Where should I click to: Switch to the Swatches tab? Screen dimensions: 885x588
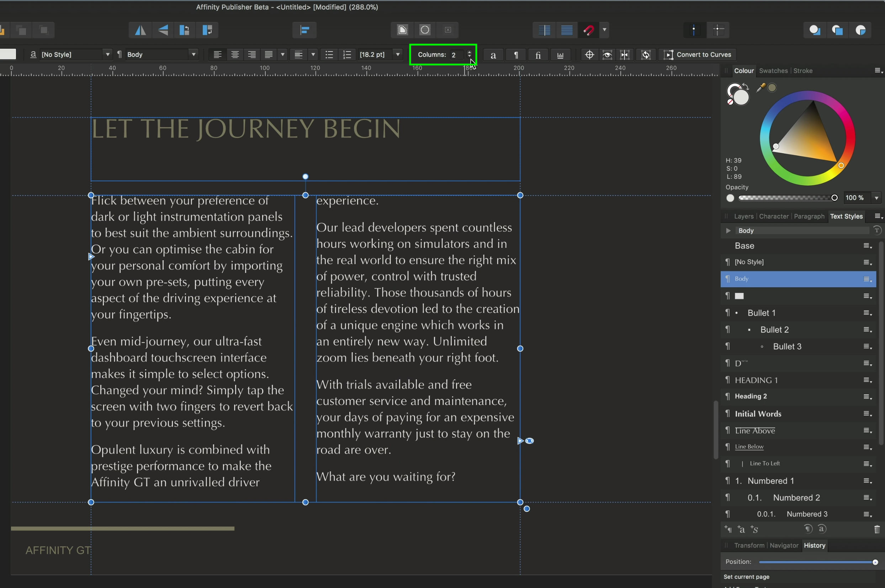(x=773, y=71)
